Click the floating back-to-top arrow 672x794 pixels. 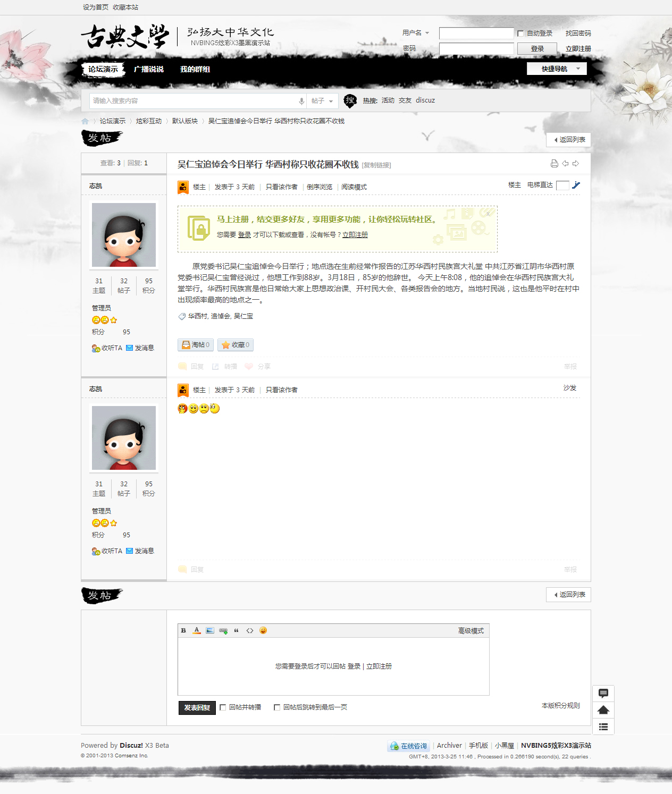click(x=603, y=710)
